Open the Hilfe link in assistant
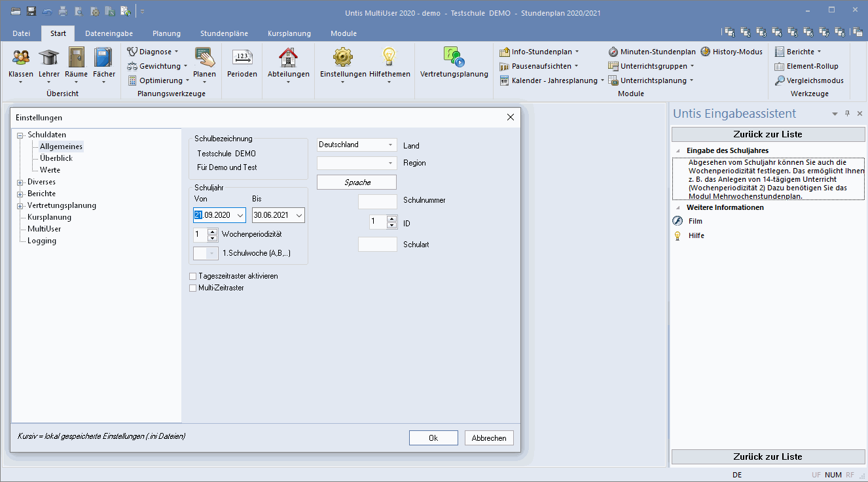Screen dimensions: 868x482 696,235
